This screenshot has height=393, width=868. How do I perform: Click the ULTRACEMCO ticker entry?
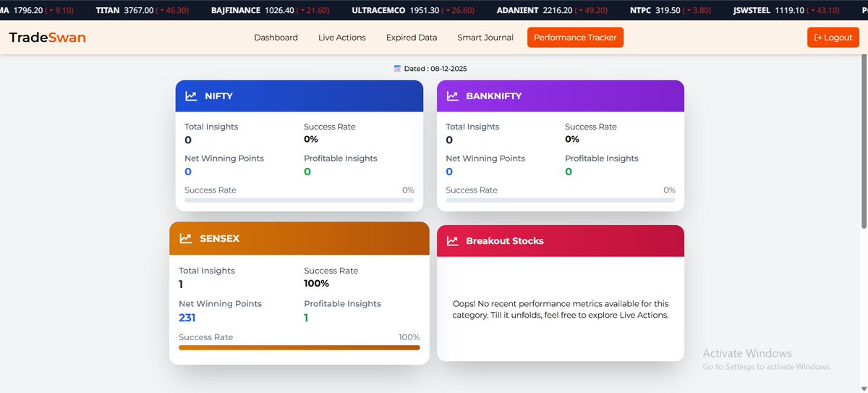414,10
